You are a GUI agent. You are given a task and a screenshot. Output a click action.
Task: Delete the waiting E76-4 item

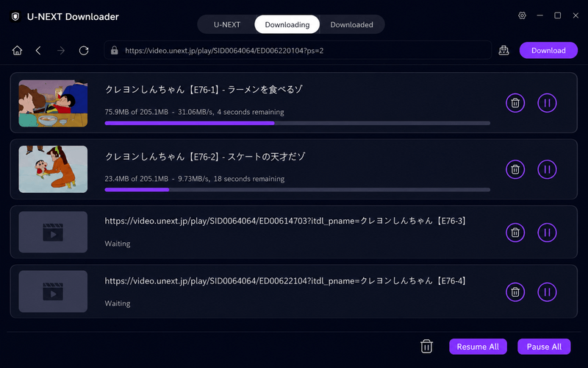click(x=515, y=291)
